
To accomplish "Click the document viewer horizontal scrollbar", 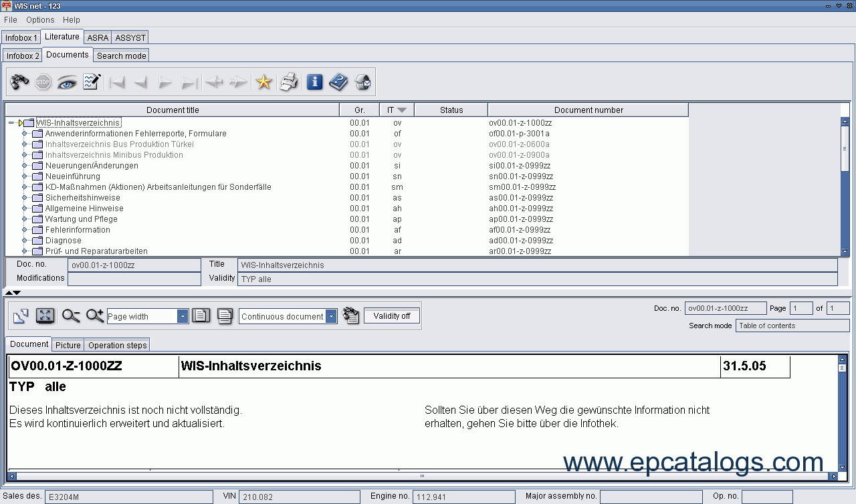I will [x=422, y=476].
